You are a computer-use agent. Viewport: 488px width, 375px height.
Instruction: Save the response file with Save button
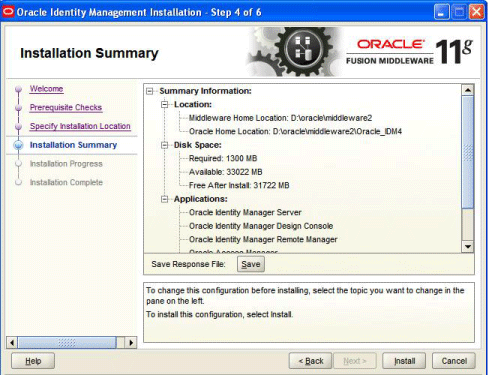(251, 264)
